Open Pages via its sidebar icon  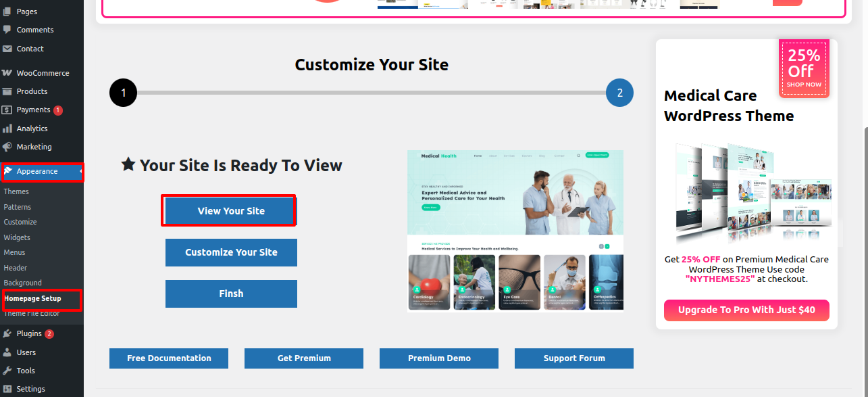pyautogui.click(x=7, y=11)
